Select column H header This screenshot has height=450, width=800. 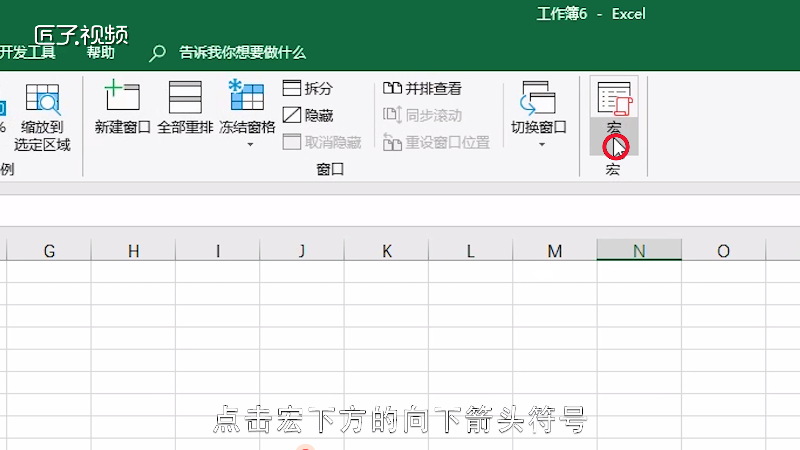point(133,251)
